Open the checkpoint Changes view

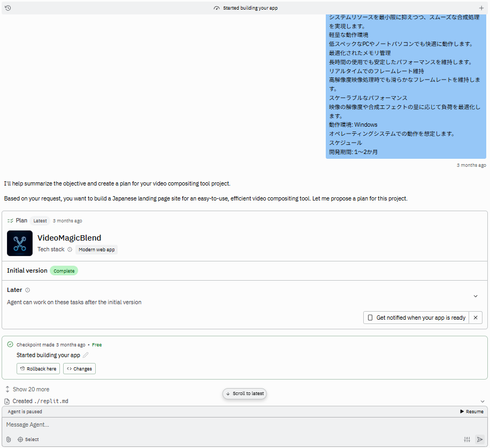coord(79,369)
